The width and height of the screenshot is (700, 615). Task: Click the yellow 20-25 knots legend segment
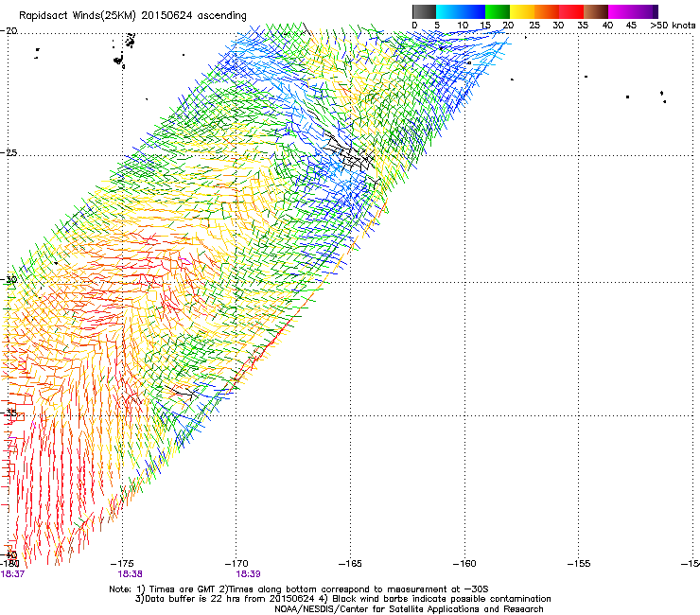coord(522,11)
